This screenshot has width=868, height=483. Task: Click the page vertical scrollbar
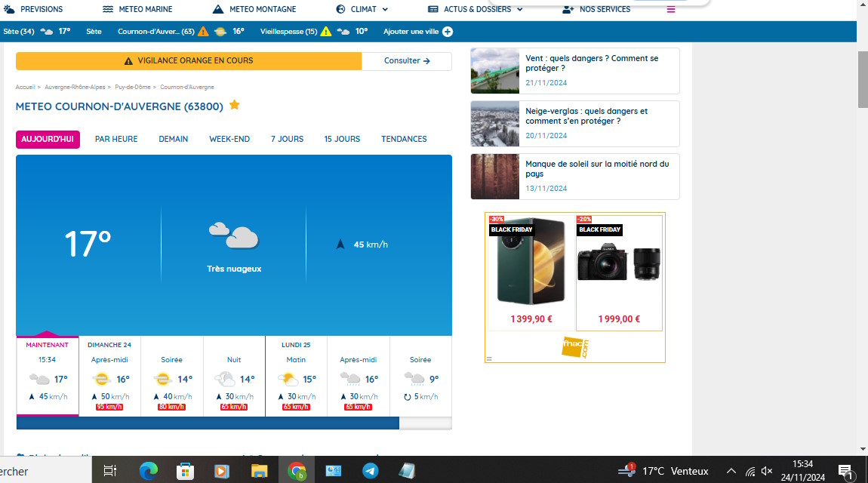coord(863,80)
